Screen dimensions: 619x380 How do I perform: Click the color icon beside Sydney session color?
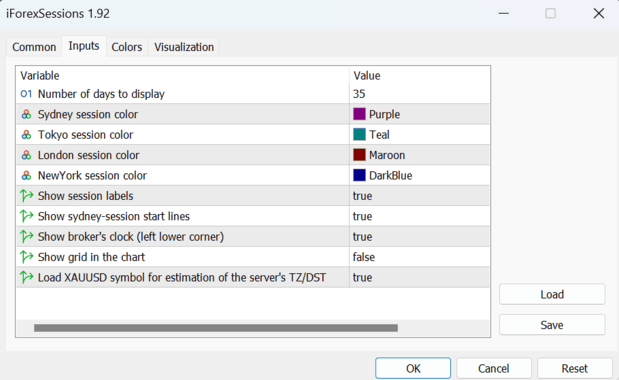pyautogui.click(x=26, y=114)
